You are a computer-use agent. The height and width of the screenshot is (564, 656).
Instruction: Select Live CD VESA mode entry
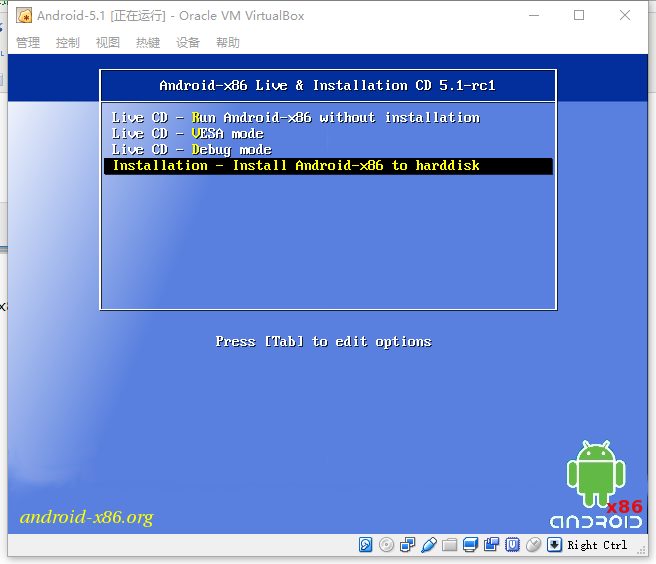[328, 133]
